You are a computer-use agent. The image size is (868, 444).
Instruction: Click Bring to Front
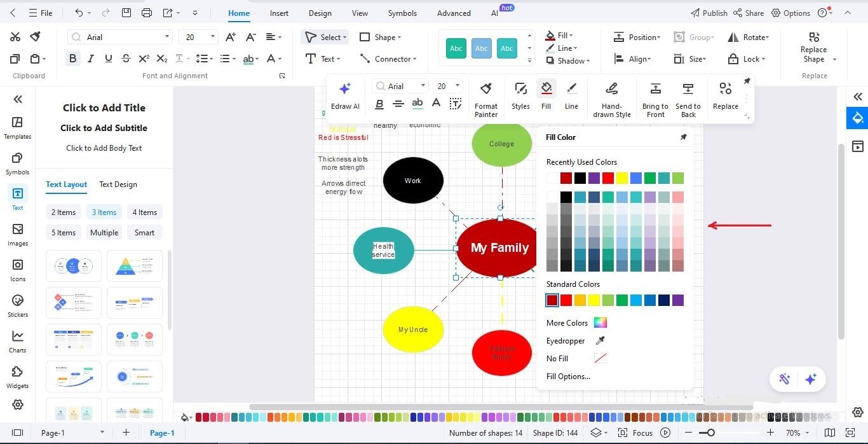655,99
